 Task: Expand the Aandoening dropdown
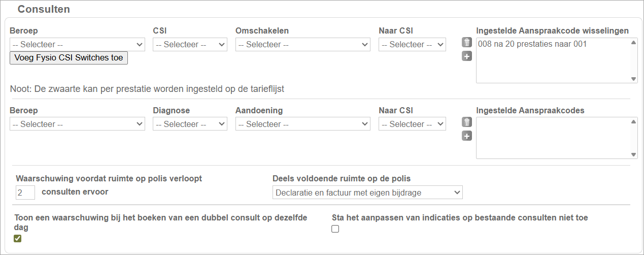click(302, 124)
